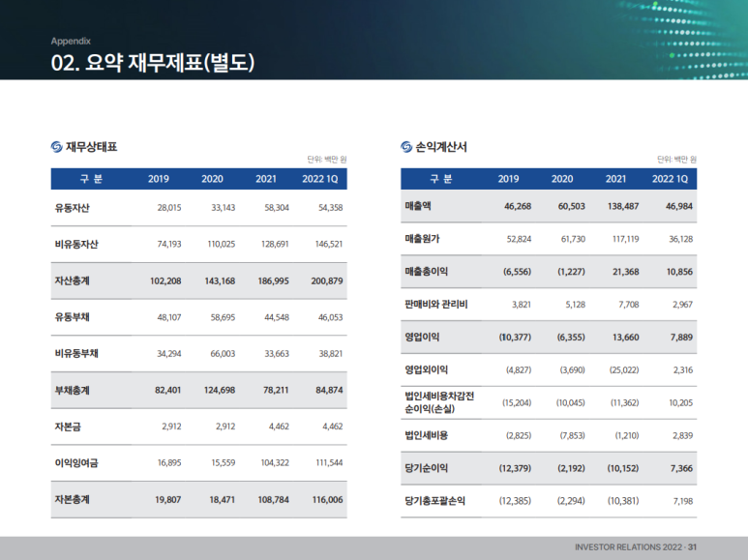Click total assets value 200,879

[x=327, y=280]
